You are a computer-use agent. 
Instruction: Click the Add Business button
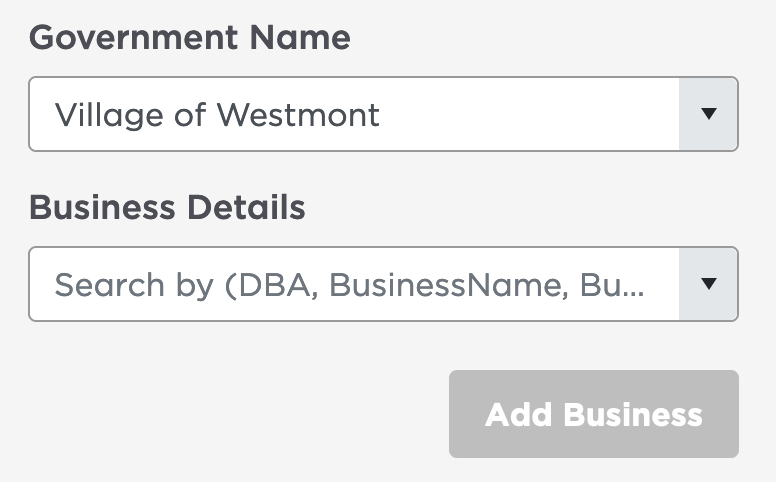(x=594, y=414)
